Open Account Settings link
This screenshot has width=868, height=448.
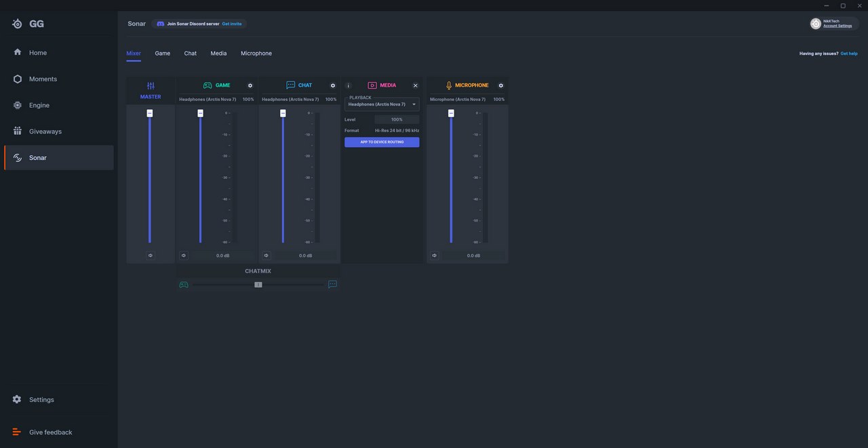pyautogui.click(x=837, y=26)
